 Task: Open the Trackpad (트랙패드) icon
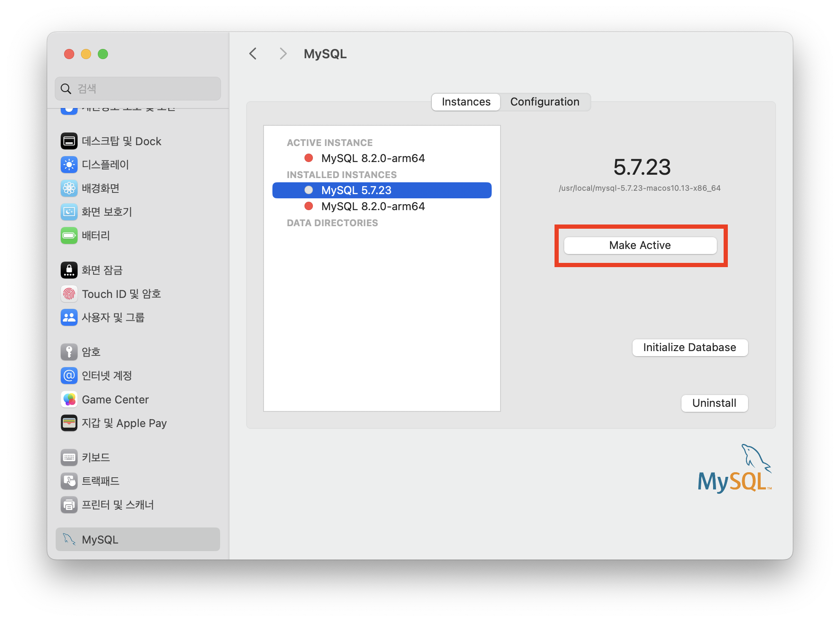tap(69, 481)
